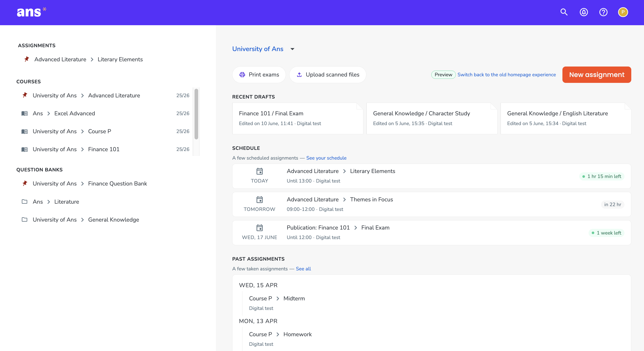This screenshot has width=644, height=351.
Task: Click the printer icon in Print exams
Action: pos(242,75)
